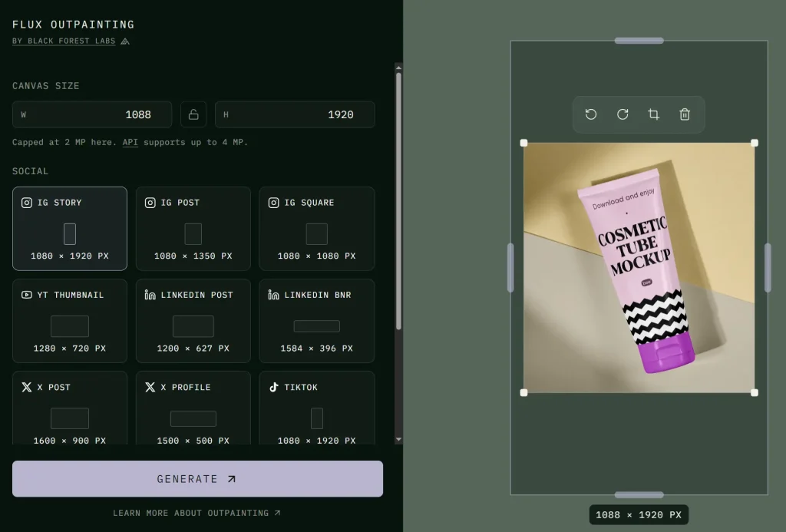Image resolution: width=786 pixels, height=532 pixels.
Task: Select the IG Story preset
Action: [x=70, y=229]
